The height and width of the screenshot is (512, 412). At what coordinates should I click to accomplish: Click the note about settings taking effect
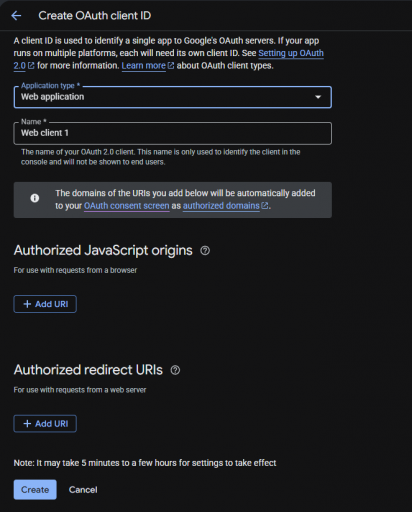(145, 463)
